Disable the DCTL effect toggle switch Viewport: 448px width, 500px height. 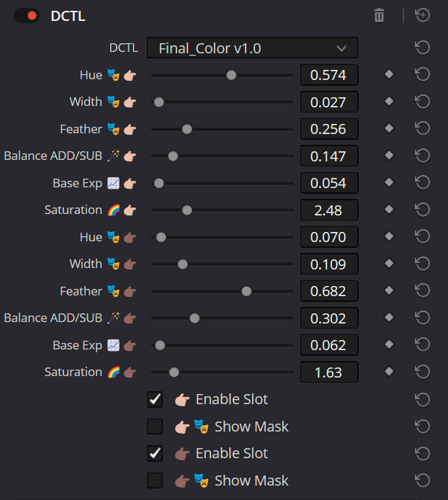tap(27, 16)
